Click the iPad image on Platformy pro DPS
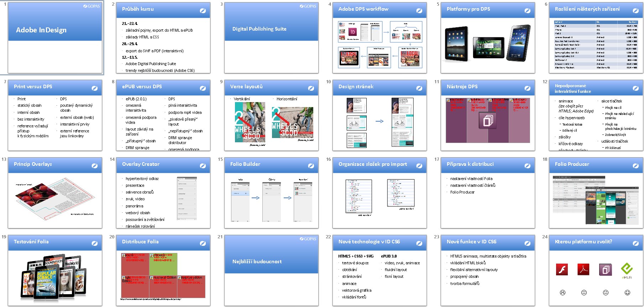This screenshot has width=644, height=307. coord(457,43)
